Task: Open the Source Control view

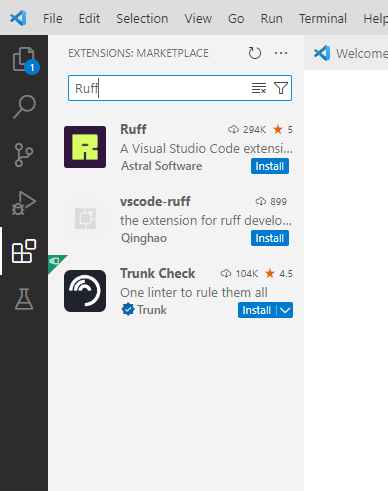Action: point(24,155)
